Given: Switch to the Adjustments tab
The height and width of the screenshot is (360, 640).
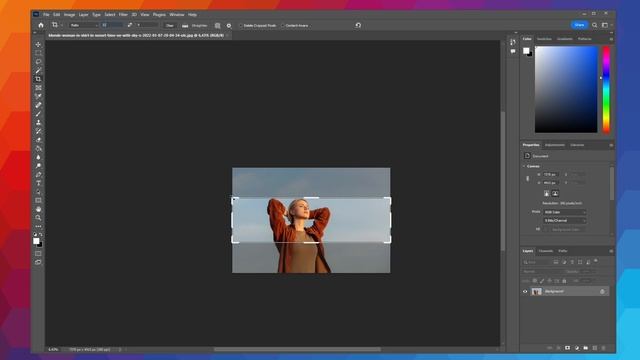Looking at the screenshot, I should tap(555, 145).
